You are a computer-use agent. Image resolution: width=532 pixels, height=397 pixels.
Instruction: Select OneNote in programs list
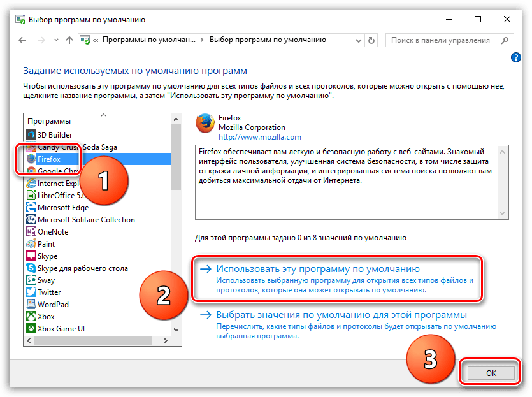[53, 232]
